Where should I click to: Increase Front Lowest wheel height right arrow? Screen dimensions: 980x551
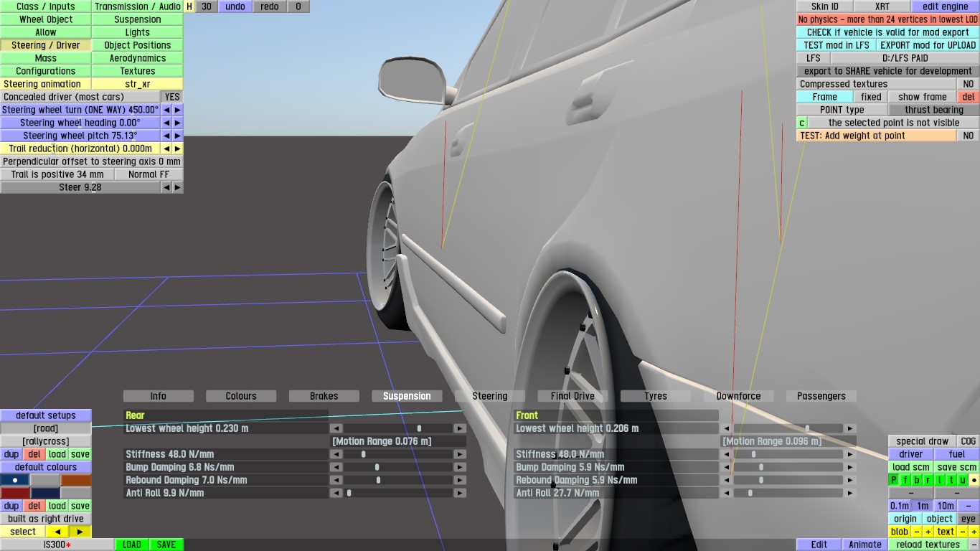tap(850, 428)
